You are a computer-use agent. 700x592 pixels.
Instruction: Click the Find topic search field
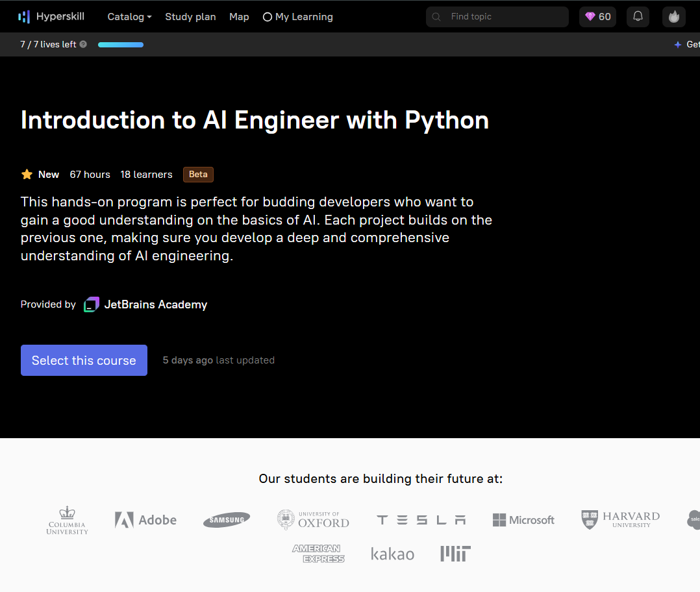[x=497, y=17]
